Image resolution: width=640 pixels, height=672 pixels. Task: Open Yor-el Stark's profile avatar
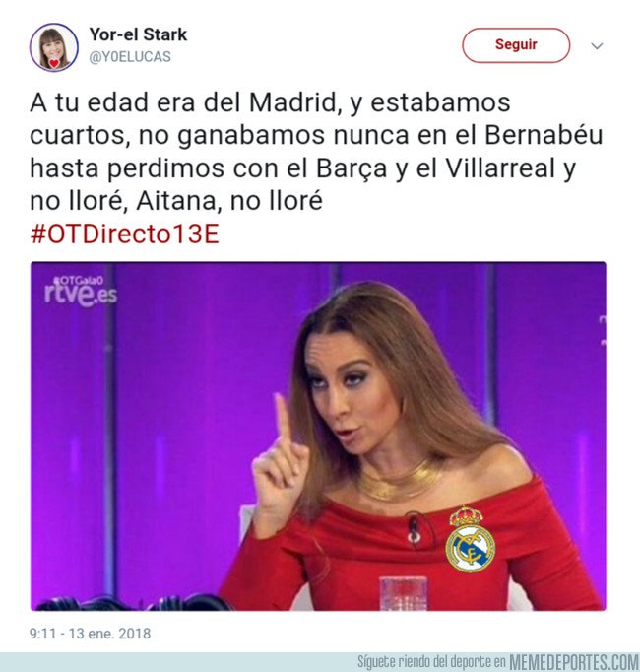click(x=54, y=47)
